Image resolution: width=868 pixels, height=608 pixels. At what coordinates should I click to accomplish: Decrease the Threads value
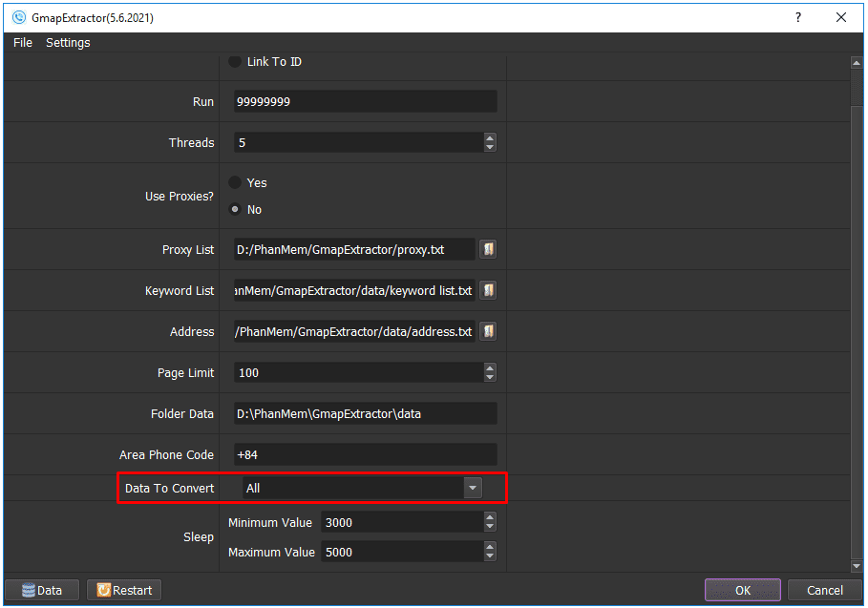pos(489,147)
